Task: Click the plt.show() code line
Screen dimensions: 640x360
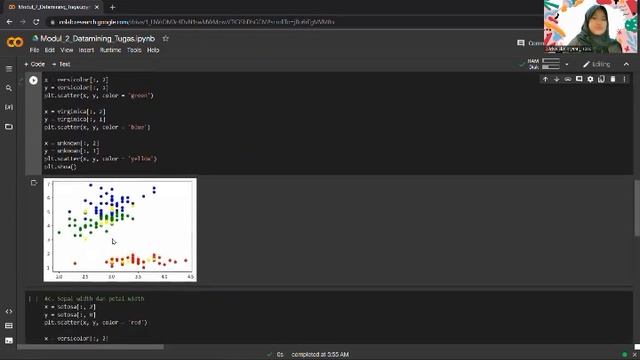Action: click(60, 167)
